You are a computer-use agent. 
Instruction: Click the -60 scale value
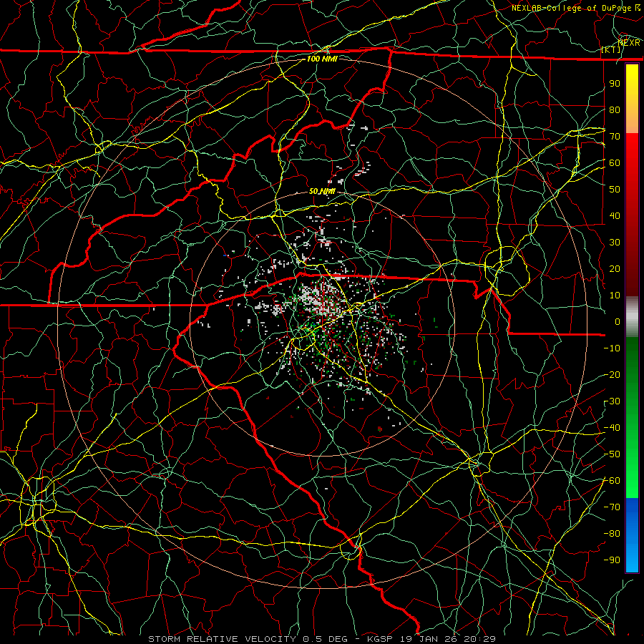[612, 480]
